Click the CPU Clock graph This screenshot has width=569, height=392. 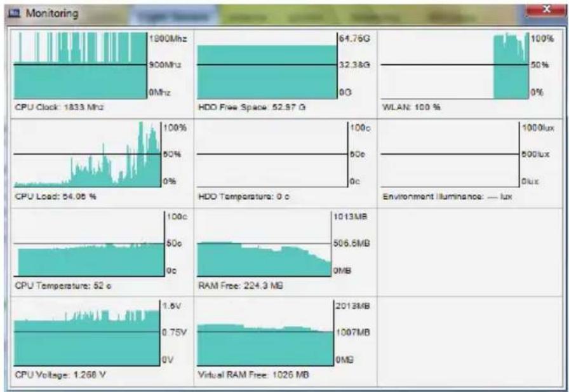pyautogui.click(x=80, y=65)
